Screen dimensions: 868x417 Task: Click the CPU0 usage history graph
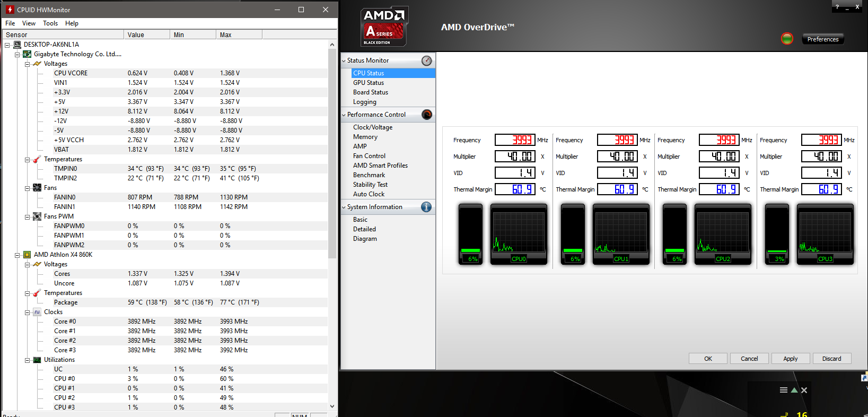click(x=519, y=234)
